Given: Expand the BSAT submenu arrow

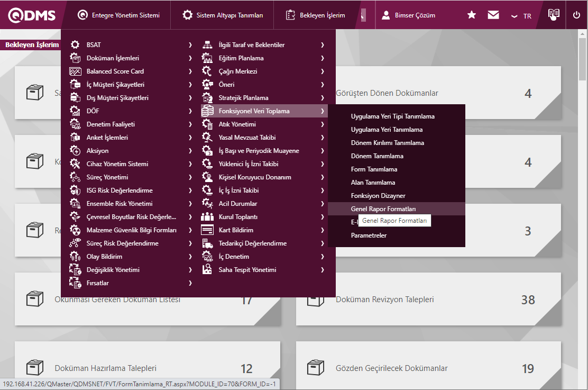Looking at the screenshot, I should pyautogui.click(x=190, y=45).
